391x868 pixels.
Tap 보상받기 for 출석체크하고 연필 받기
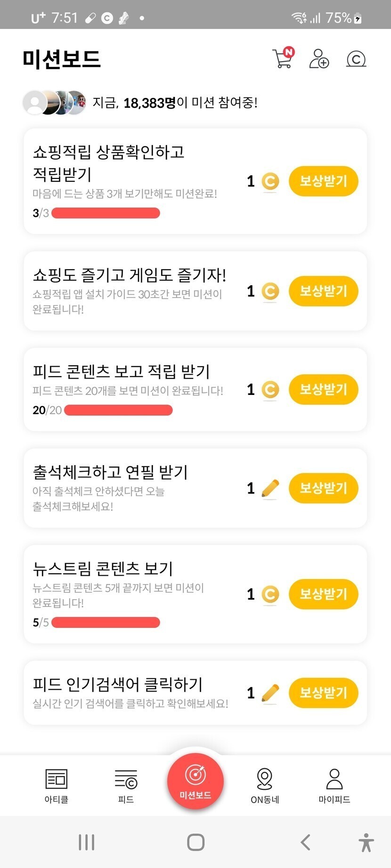(x=323, y=488)
